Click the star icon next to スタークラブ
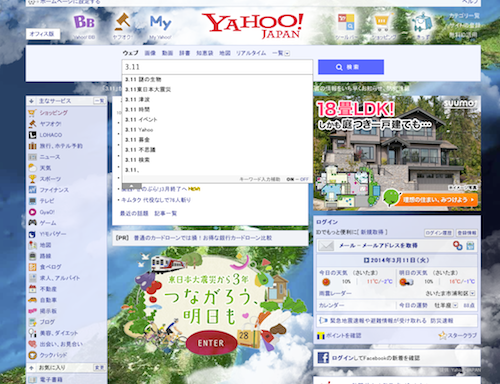 click(x=443, y=336)
